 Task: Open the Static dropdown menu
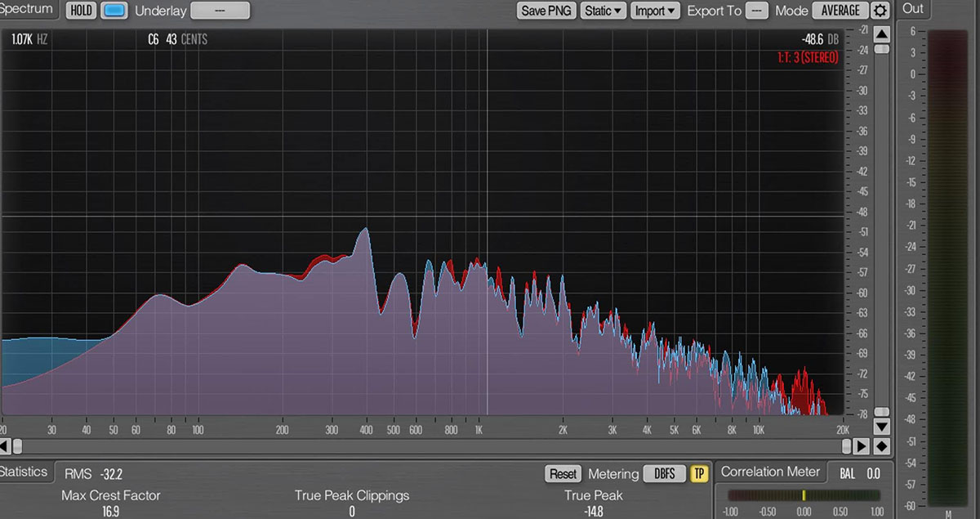pyautogui.click(x=604, y=11)
